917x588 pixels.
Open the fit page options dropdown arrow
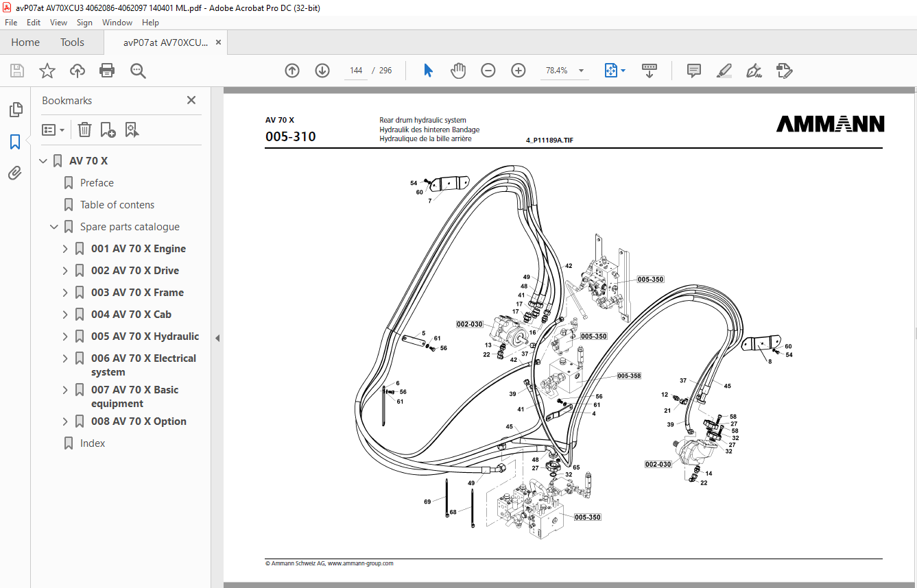click(x=623, y=71)
